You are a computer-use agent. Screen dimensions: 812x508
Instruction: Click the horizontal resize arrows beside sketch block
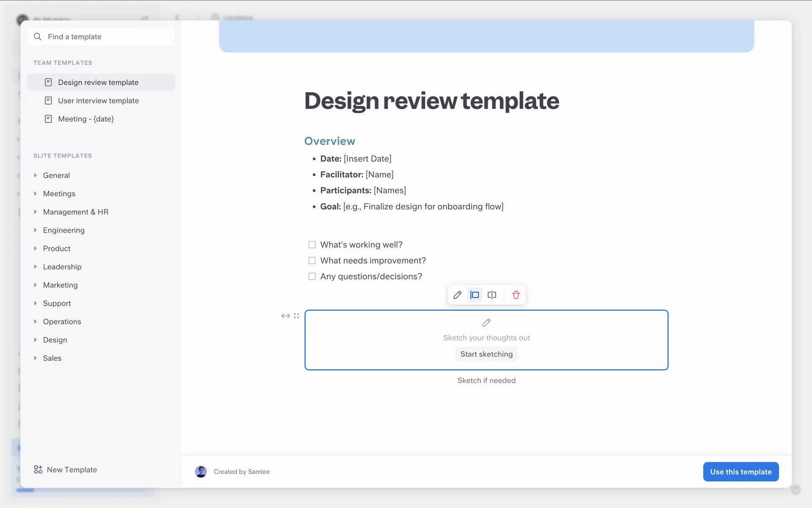coord(285,316)
